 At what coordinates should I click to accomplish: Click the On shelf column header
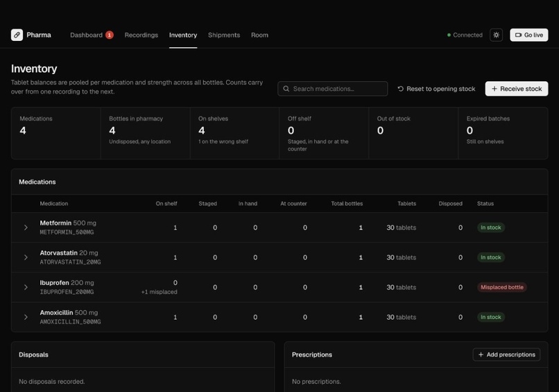[166, 203]
